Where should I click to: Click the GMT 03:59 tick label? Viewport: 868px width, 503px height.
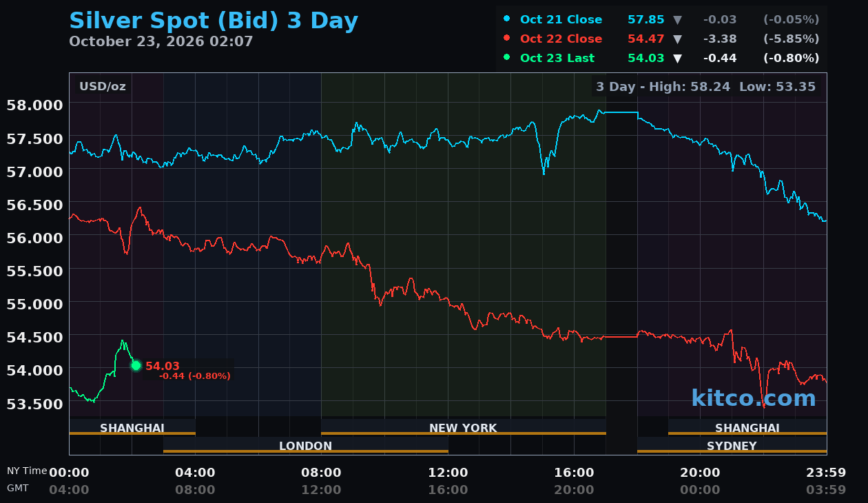coord(826,490)
